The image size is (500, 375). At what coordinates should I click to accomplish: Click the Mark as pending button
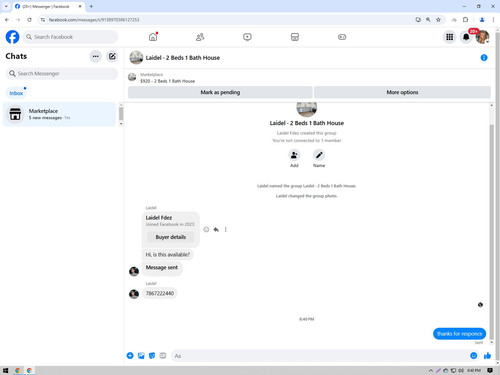[x=220, y=92]
